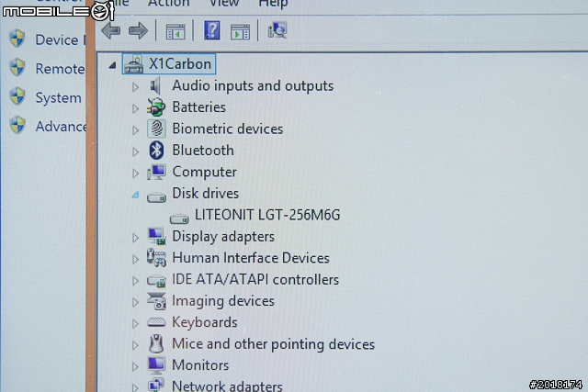Select the X1Carbon computer icon
Viewport: 588px width, 392px height.
point(133,64)
